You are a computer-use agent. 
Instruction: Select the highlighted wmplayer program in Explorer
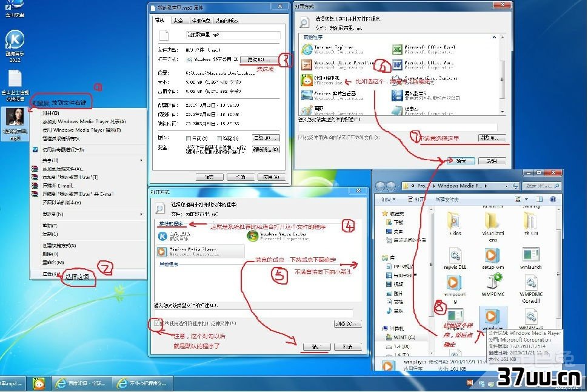pyautogui.click(x=493, y=319)
